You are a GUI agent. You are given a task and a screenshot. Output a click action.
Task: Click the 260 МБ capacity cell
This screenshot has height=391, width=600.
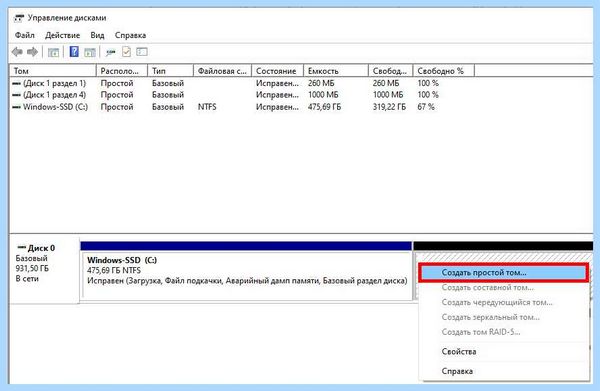(321, 83)
